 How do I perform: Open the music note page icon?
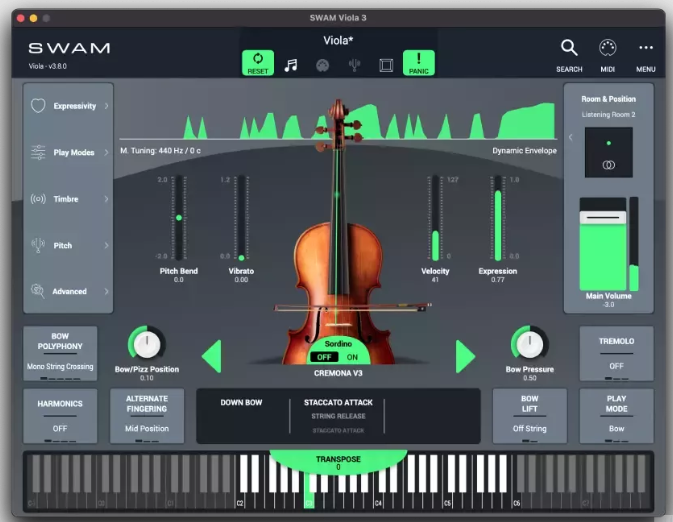click(291, 65)
